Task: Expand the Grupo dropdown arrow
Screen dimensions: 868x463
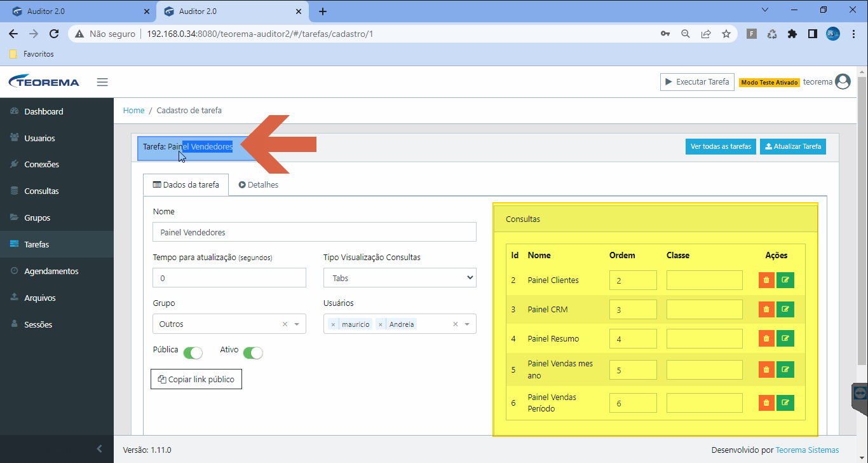Action: 297,324
